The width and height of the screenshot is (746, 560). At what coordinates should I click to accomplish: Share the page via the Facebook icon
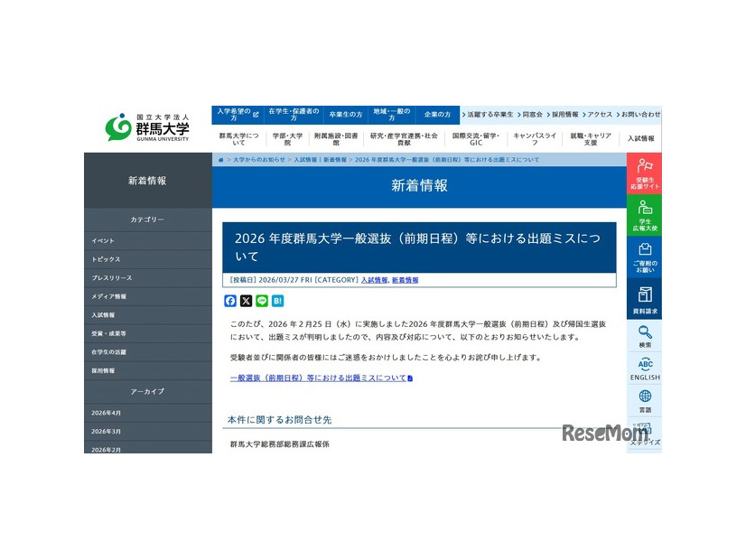pos(230,301)
